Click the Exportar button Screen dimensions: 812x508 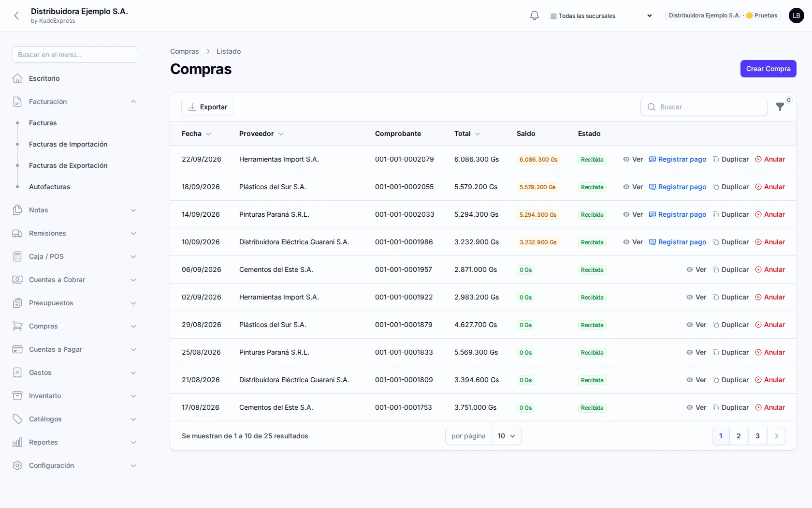pos(207,107)
